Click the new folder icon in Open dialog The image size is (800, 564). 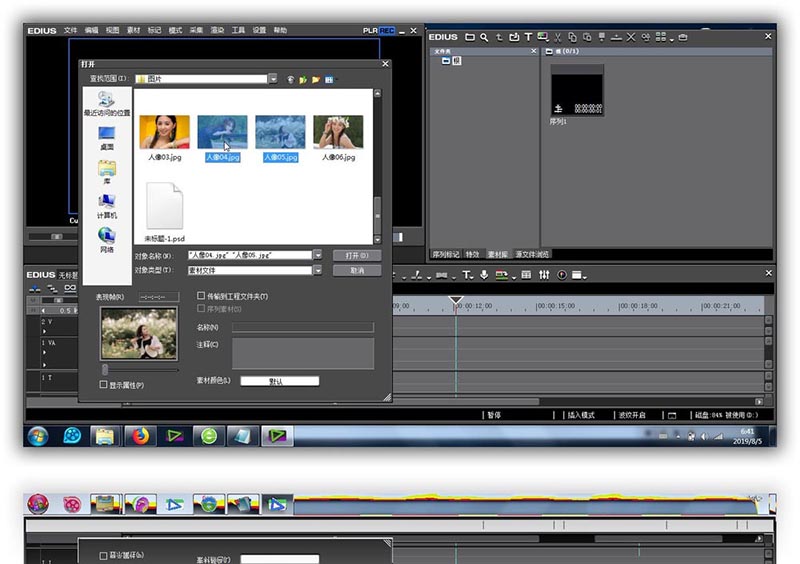(x=315, y=79)
